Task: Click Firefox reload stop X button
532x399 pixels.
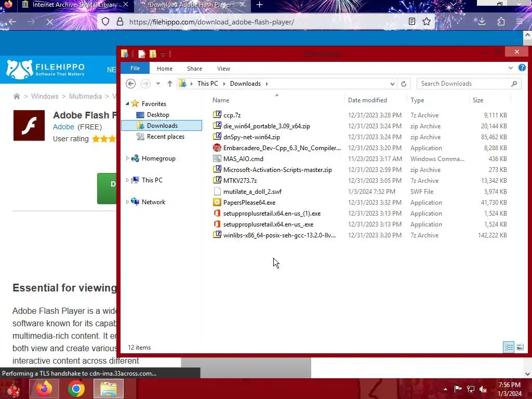Action: 49,22
